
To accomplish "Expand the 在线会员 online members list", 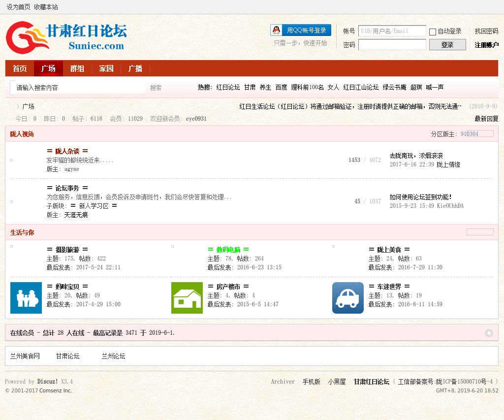I will tap(489, 333).
